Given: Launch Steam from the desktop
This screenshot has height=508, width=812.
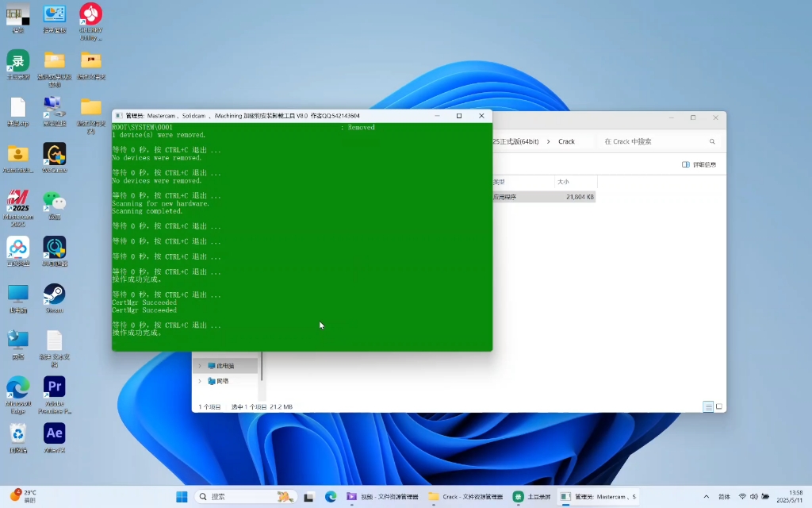Looking at the screenshot, I should 55,298.
